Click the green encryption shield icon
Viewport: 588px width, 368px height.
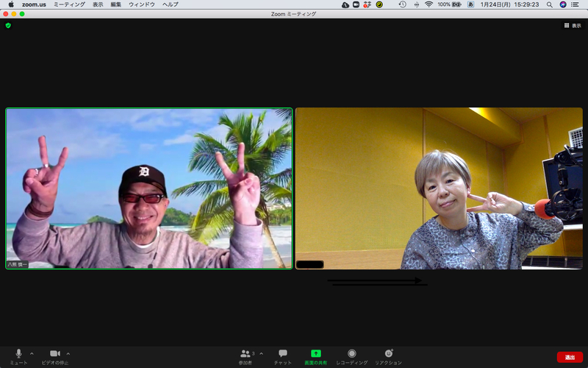pos(8,25)
